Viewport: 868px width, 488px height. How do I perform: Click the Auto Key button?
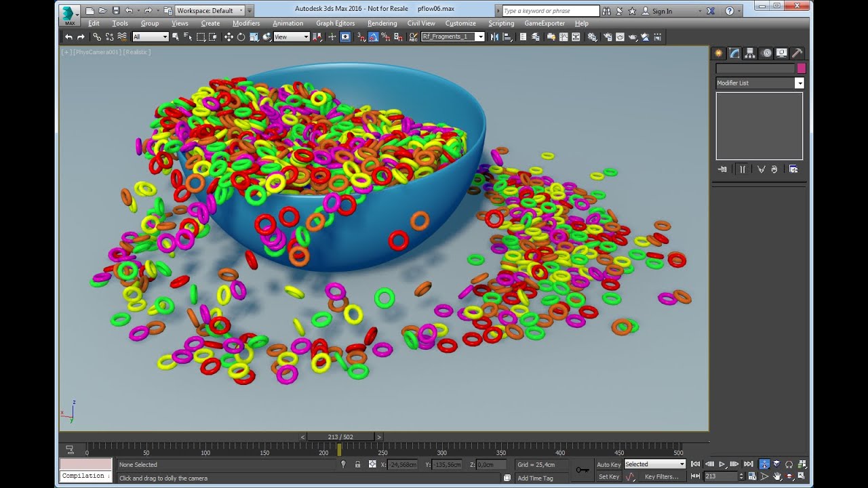(x=608, y=464)
